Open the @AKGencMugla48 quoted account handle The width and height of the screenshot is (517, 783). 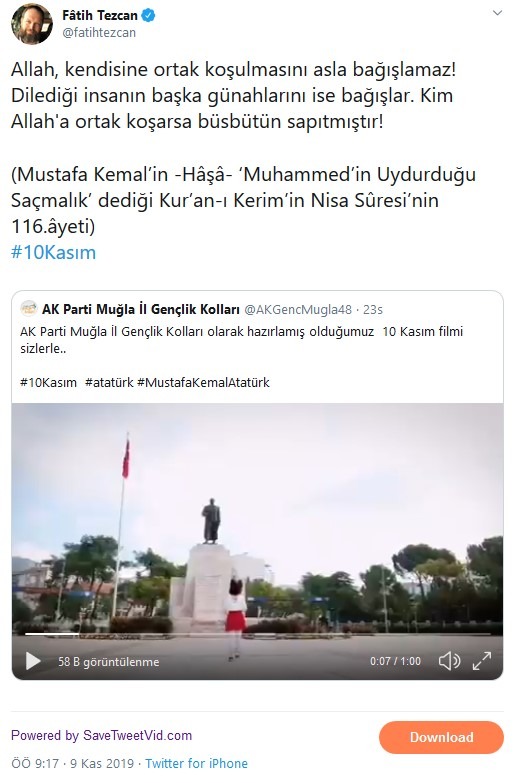click(x=298, y=310)
